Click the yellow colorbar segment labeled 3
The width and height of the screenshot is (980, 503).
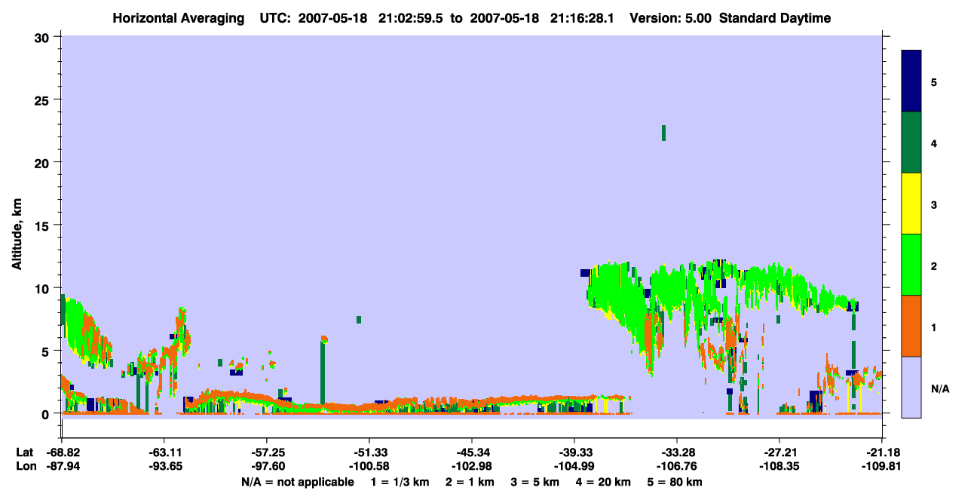click(x=911, y=204)
